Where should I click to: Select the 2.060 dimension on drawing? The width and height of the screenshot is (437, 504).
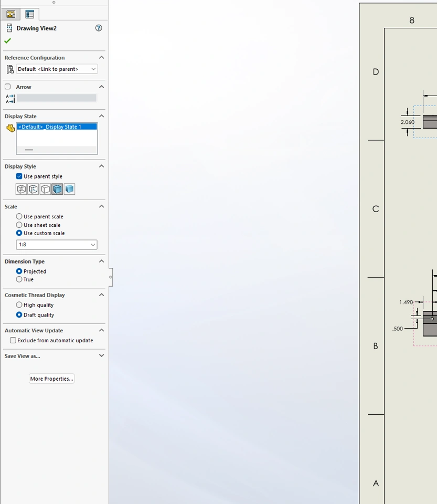408,122
